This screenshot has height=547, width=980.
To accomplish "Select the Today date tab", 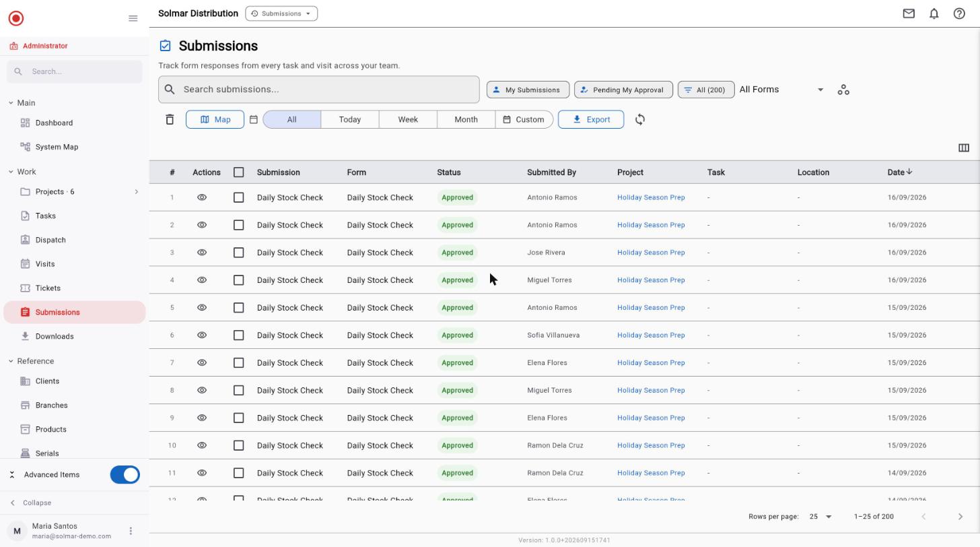I will pyautogui.click(x=350, y=119).
